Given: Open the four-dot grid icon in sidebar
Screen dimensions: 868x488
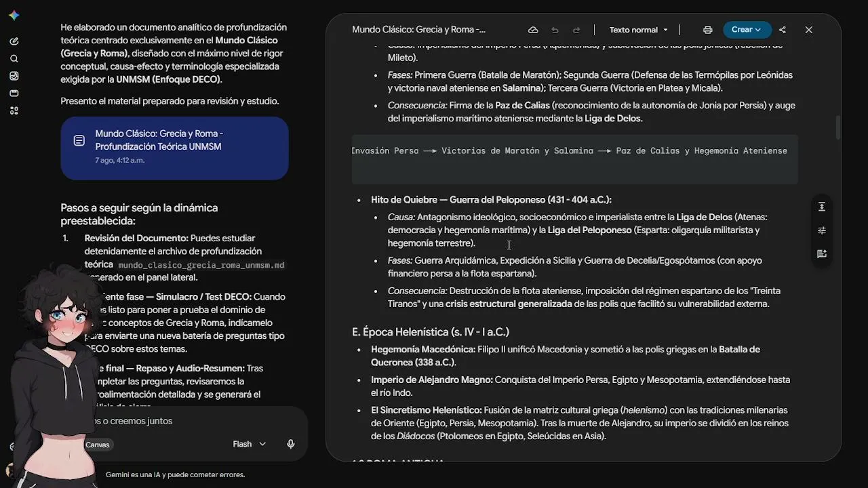Looking at the screenshot, I should (x=14, y=110).
